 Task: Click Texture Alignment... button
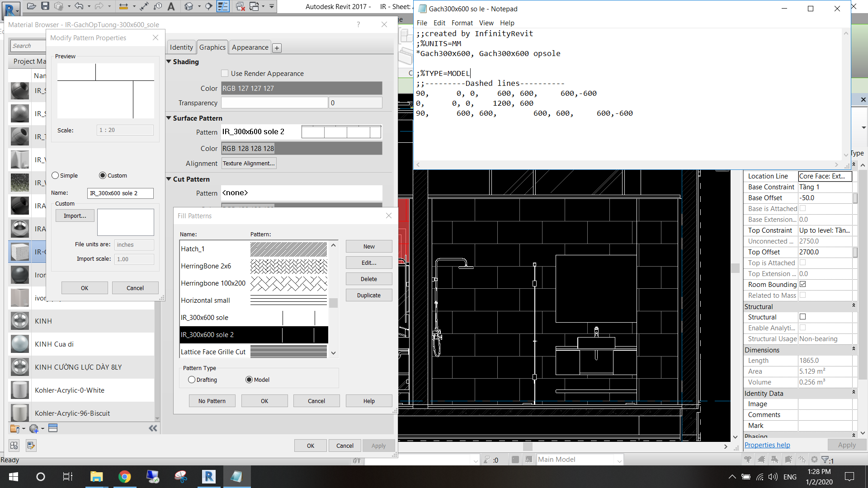tap(249, 164)
